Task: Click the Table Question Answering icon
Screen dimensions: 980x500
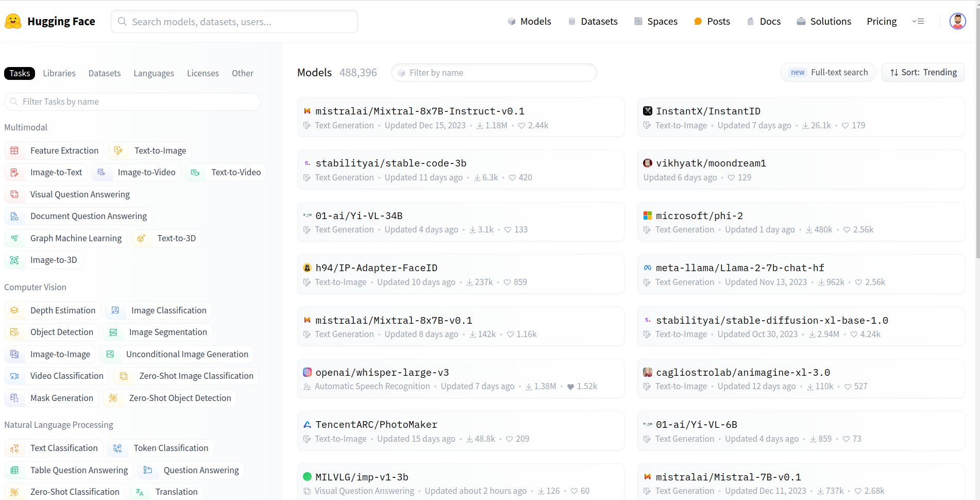Action: point(14,470)
